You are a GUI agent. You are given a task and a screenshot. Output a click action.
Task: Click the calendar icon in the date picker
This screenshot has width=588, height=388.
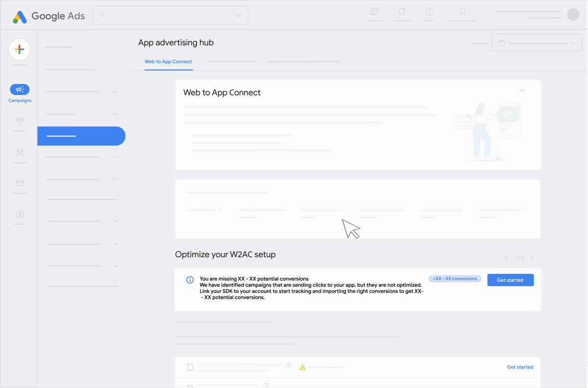(x=501, y=43)
